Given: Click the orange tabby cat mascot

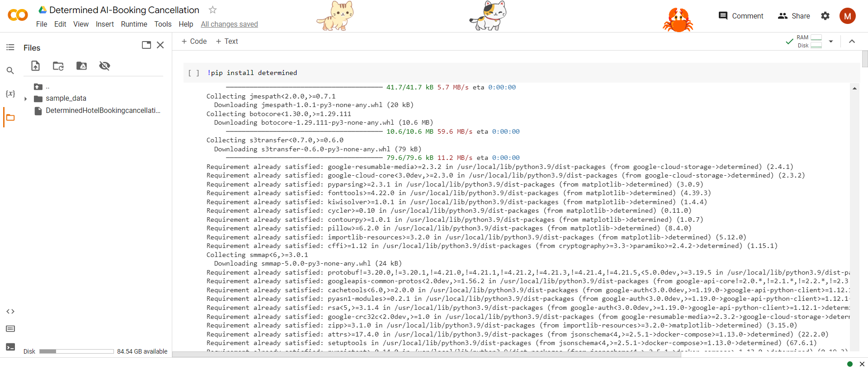Looking at the screenshot, I should pos(335,16).
